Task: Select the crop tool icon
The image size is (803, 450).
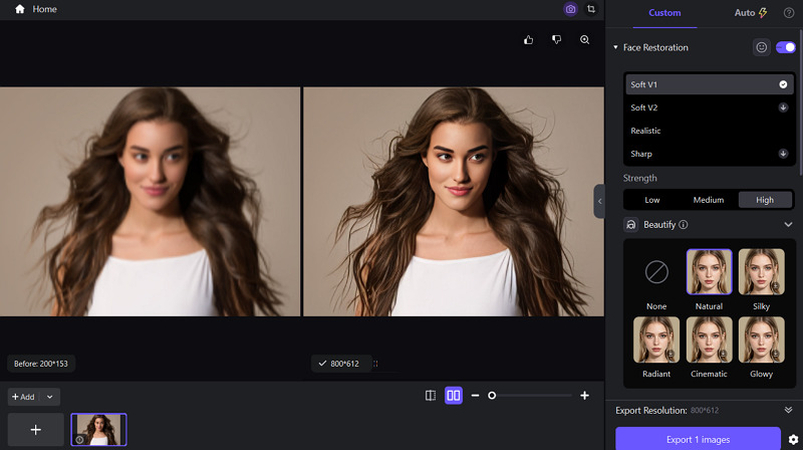Action: [591, 9]
